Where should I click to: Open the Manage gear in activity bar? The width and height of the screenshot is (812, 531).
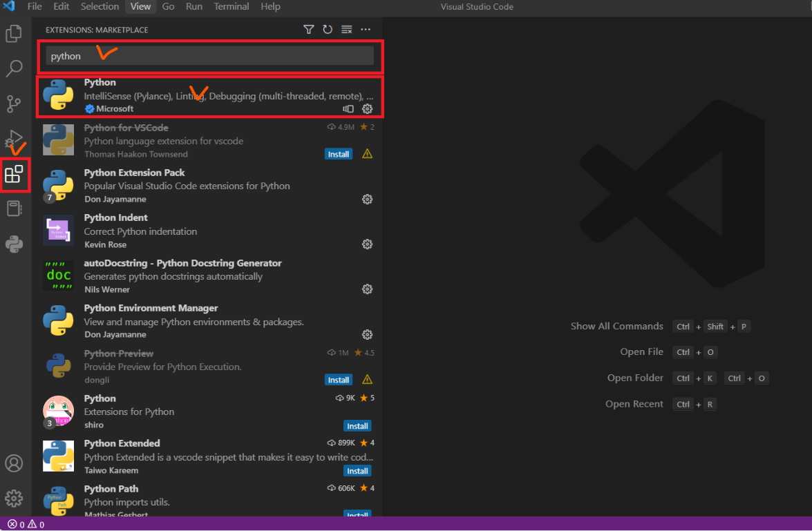[14, 499]
